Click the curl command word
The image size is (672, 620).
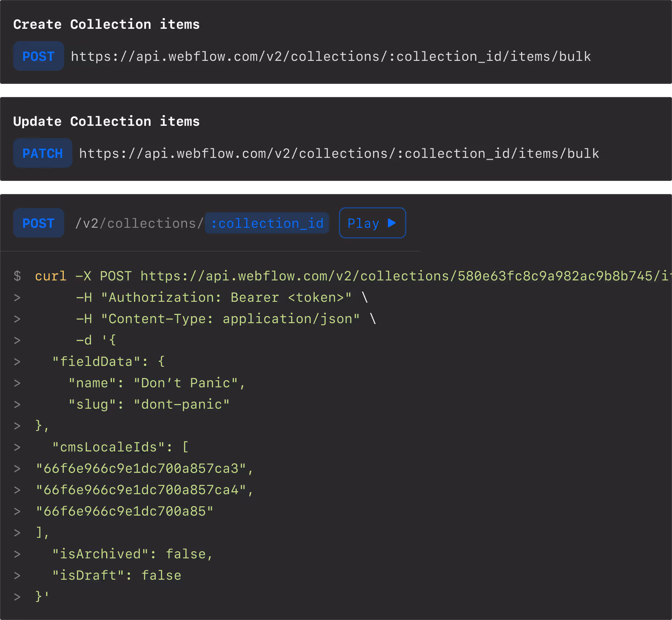click(x=51, y=276)
